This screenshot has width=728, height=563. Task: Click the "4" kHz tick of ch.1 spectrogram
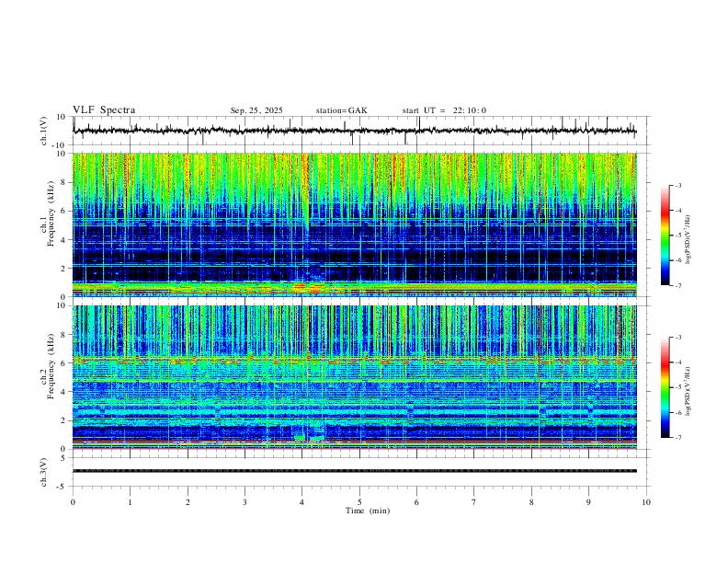63,240
